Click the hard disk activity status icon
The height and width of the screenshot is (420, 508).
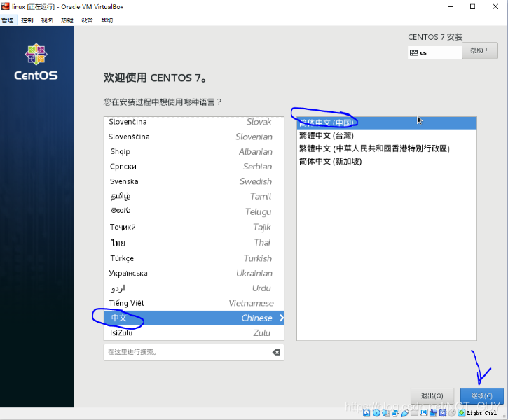pos(366,412)
